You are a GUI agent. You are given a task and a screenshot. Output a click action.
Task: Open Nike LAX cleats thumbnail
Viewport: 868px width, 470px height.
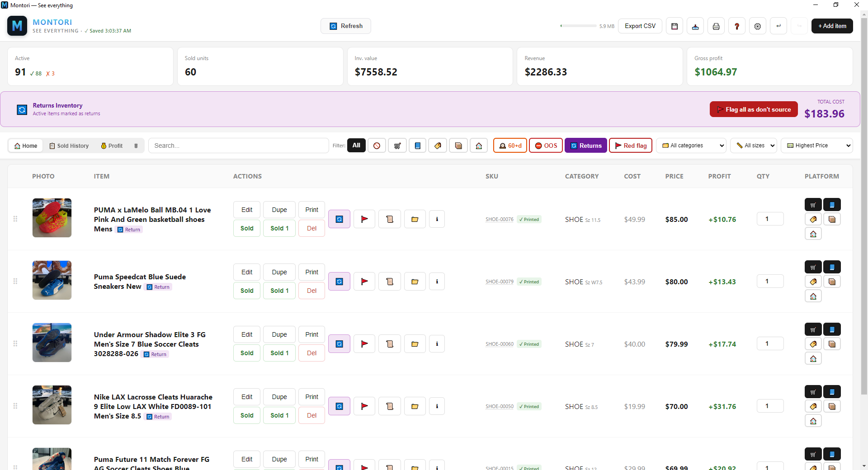pos(52,405)
